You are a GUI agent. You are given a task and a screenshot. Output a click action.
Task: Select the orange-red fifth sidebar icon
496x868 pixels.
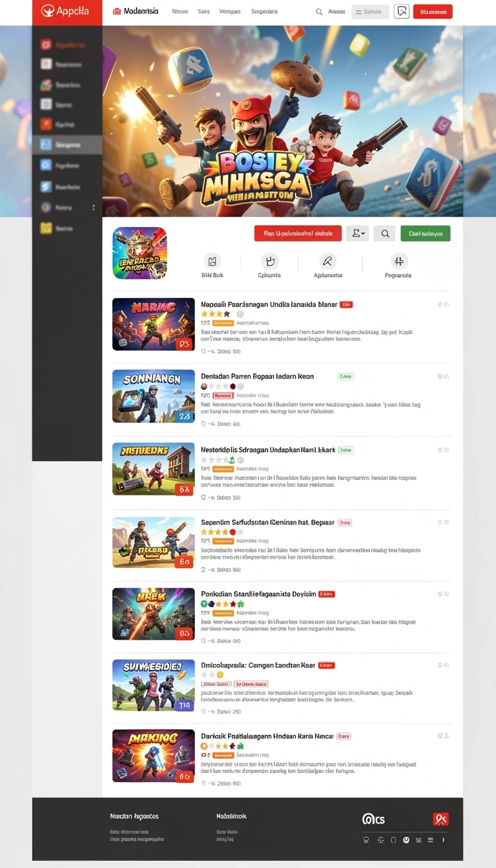pos(46,124)
